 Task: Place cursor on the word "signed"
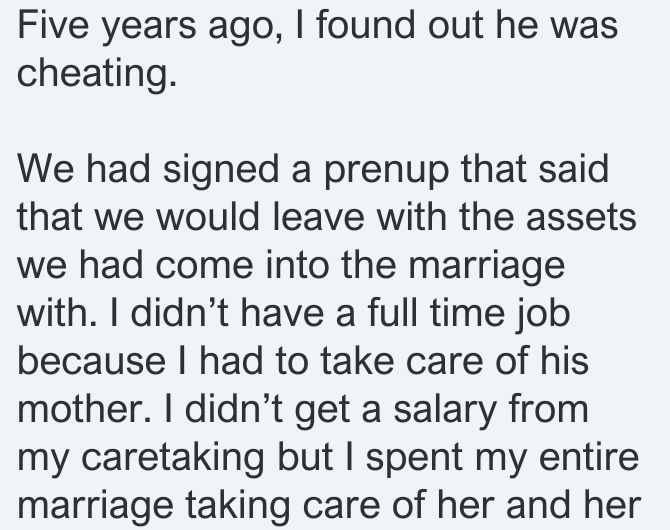point(220,170)
